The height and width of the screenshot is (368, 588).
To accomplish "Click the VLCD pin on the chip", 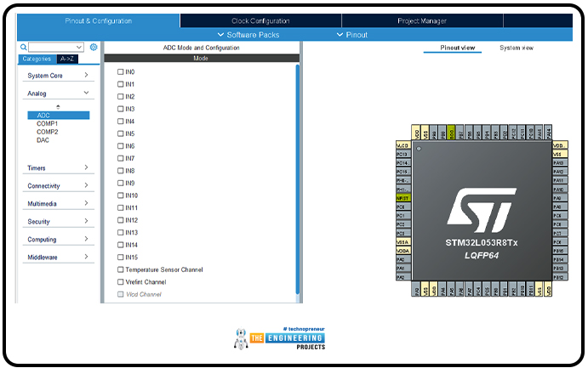I will point(403,145).
